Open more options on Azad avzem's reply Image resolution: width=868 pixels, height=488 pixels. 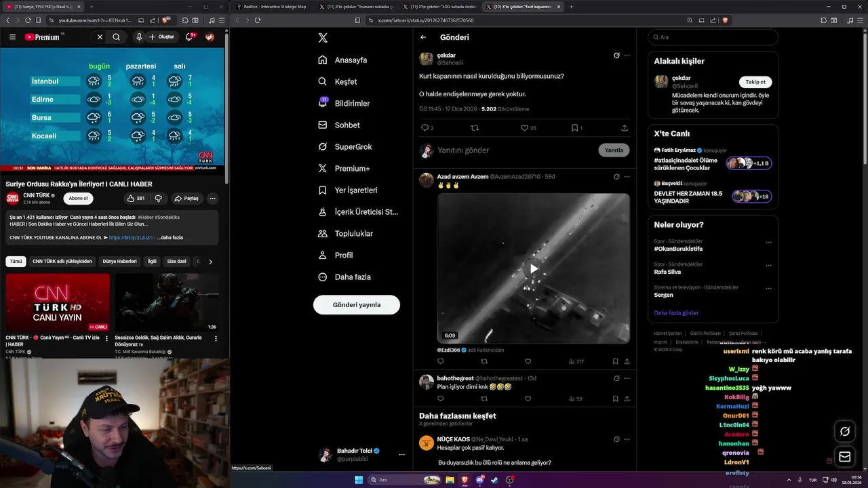pos(627,177)
